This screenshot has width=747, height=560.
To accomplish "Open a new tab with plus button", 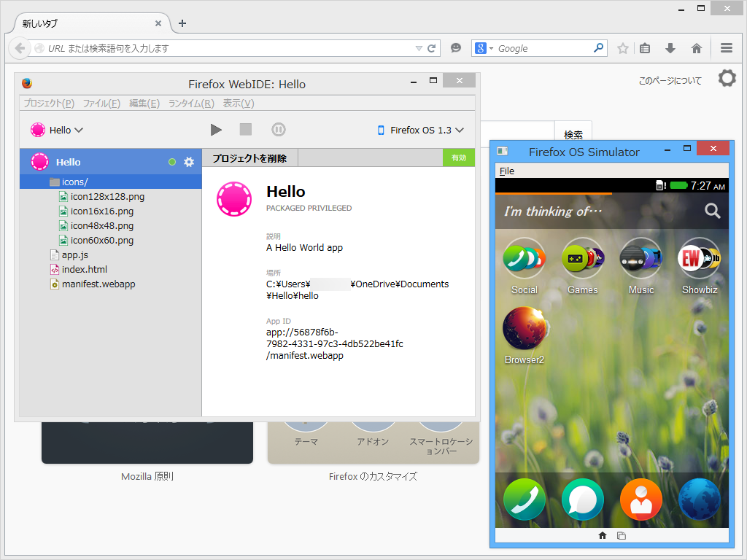I will [182, 23].
